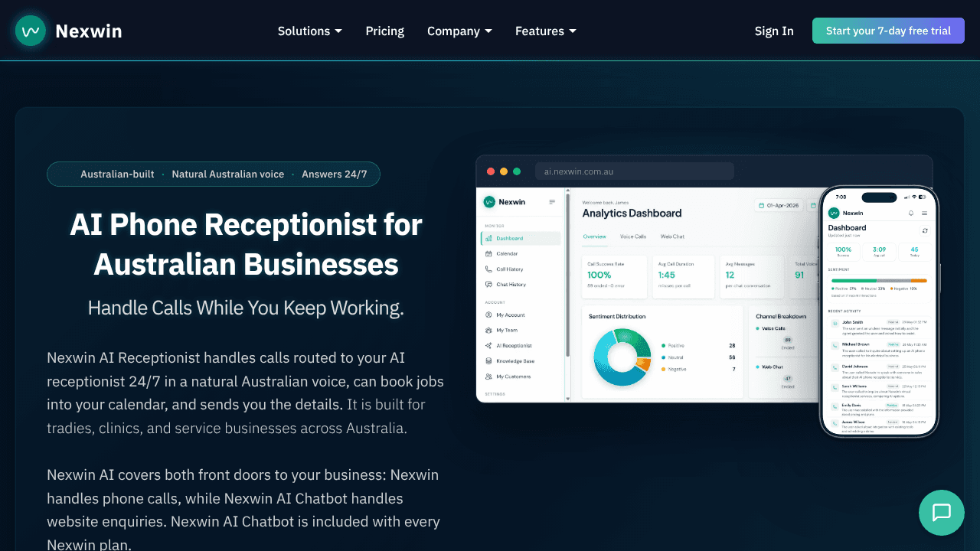Screen dimensions: 980x551
Task: Click the 'Answers 24/7' badge text
Action: 335,174
